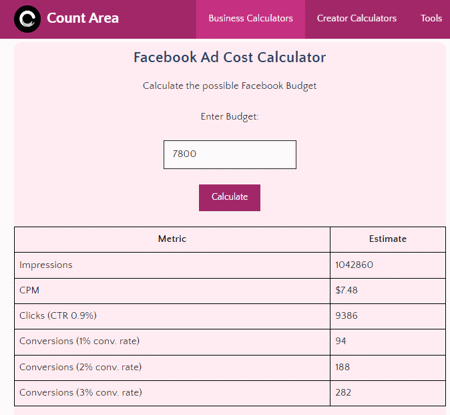This screenshot has width=450, height=415.
Task: Open the Business Calculators menu
Action: point(251,18)
